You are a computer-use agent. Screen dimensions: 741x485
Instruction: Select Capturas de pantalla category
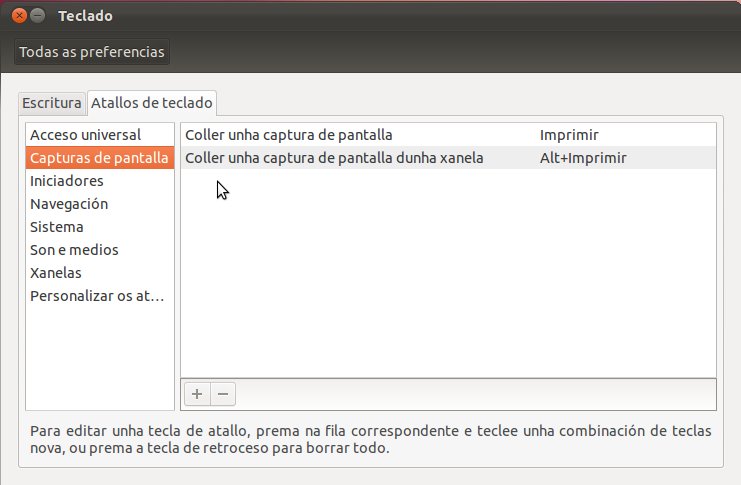coord(100,158)
